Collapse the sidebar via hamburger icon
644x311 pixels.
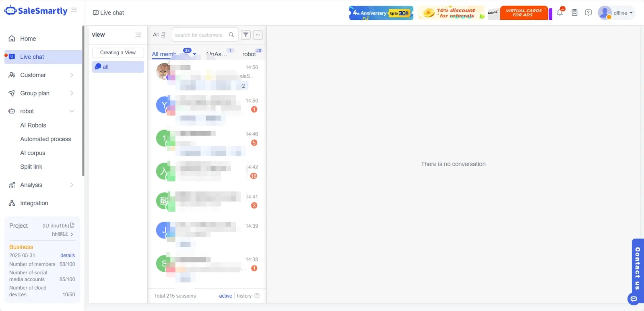point(74,10)
